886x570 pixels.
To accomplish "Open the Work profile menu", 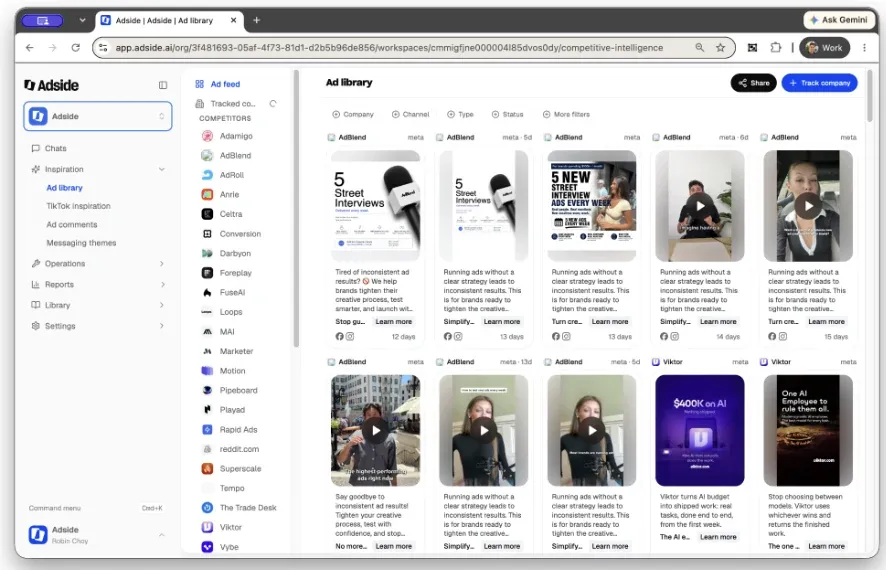I will pos(824,48).
